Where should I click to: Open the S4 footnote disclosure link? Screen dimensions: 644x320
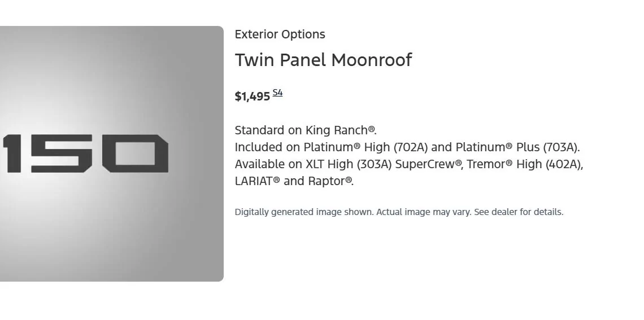[x=277, y=93]
